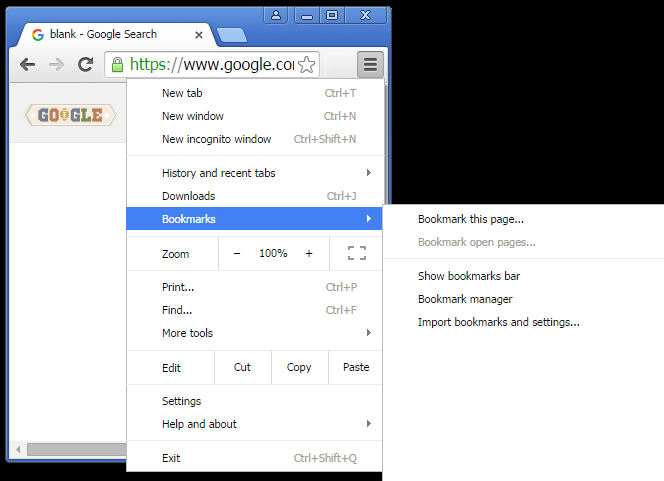Click the forward navigation arrow

[x=56, y=64]
